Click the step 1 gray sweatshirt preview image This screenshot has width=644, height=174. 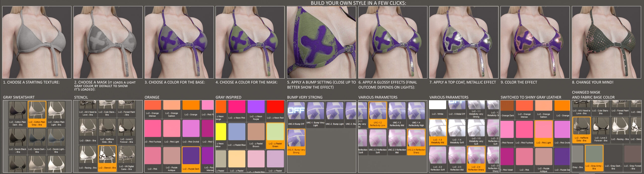pyautogui.click(x=37, y=42)
